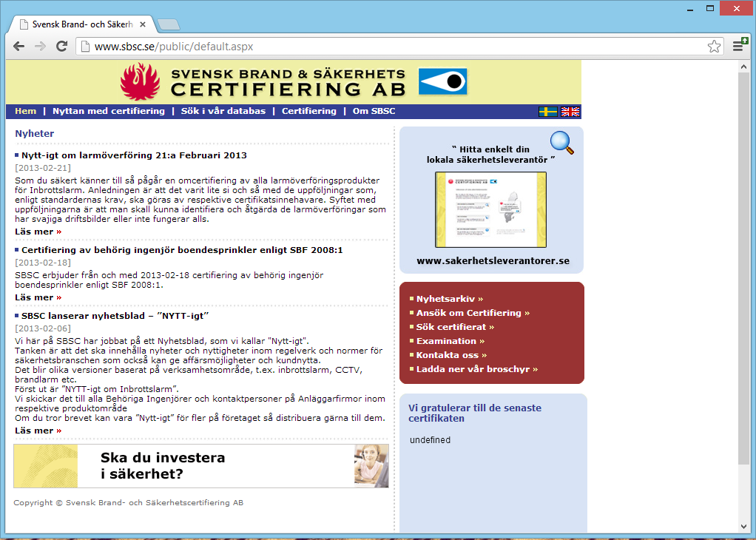The image size is (756, 540).
Task: Open Ansök om Certifiering link
Action: 473,313
